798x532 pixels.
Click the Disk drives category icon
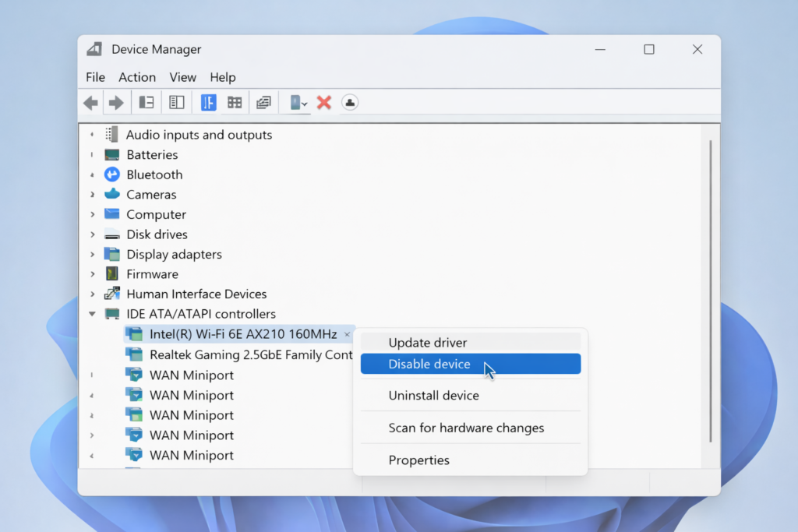[112, 234]
